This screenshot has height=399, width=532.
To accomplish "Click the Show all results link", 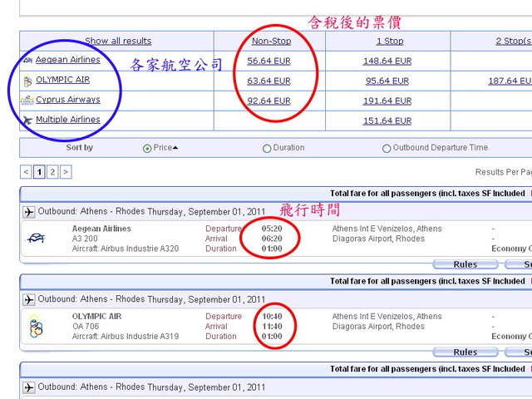I will pyautogui.click(x=118, y=41).
